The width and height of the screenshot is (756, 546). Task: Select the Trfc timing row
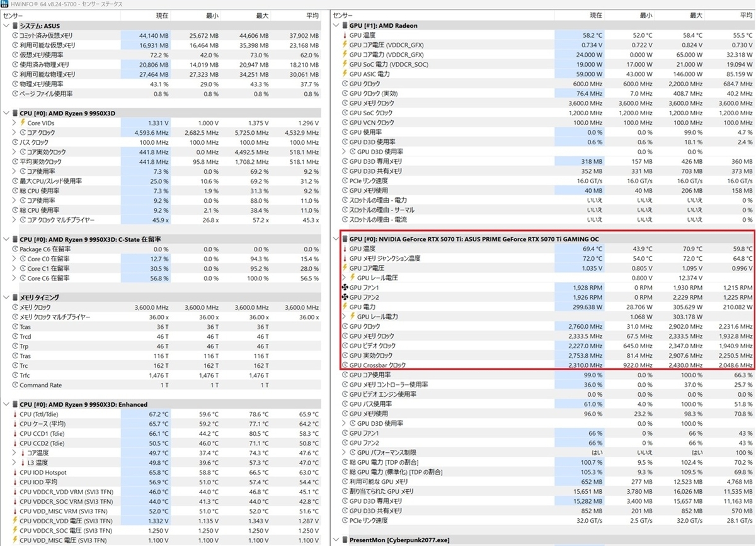coord(163,375)
